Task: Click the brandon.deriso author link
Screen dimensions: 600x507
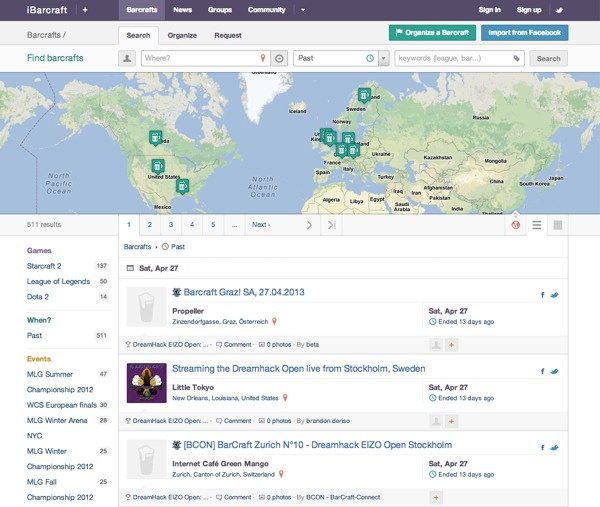Action: (328, 421)
